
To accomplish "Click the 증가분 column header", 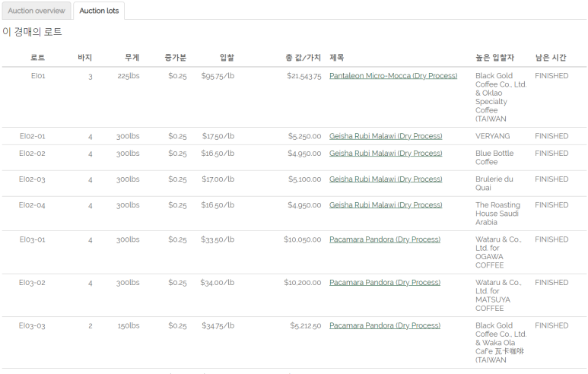I will (176, 57).
